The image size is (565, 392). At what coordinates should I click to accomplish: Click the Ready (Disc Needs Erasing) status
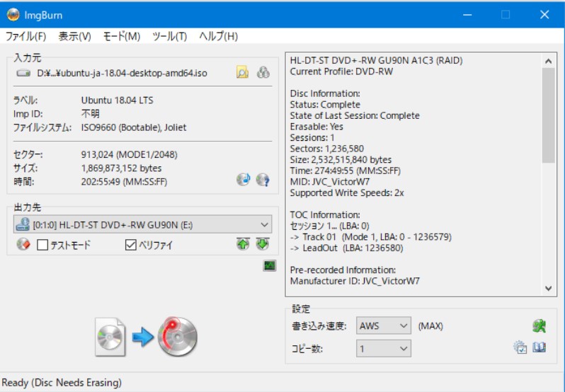click(62, 382)
